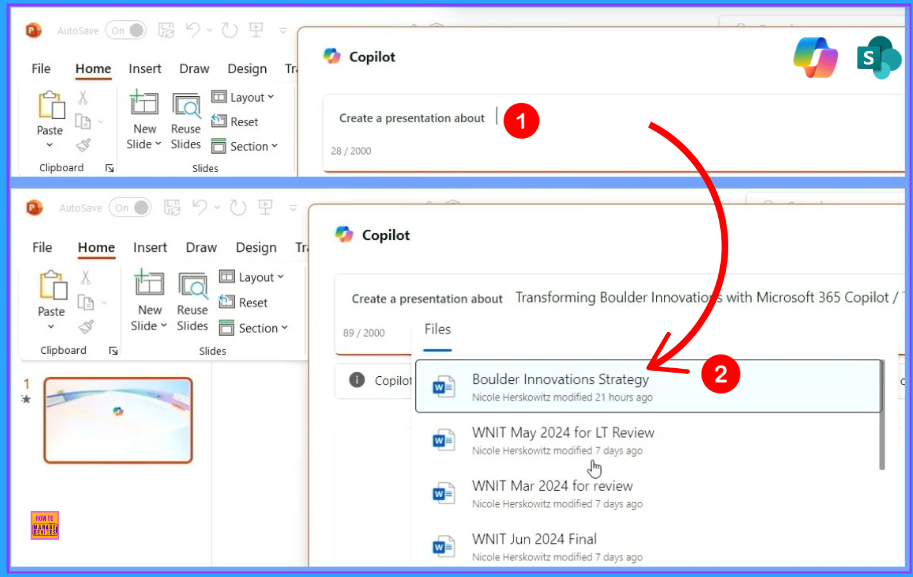Viewport: 913px width, 577px height.
Task: Click Reset button in the top window
Action: pos(235,122)
